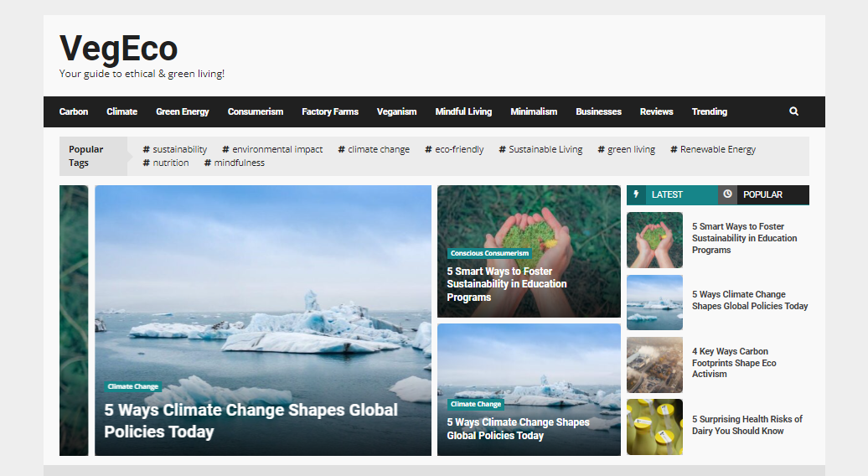Click the hands-with-moss sidebar thumbnail
Screen dimensions: 868x476
(x=654, y=241)
